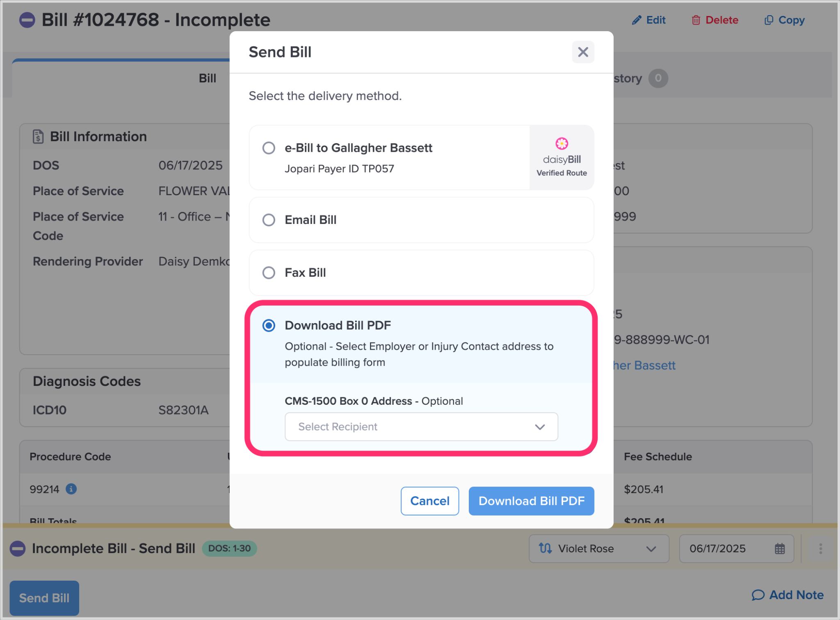Select the Email Bill radio option
This screenshot has width=840, height=620.
coord(269,220)
